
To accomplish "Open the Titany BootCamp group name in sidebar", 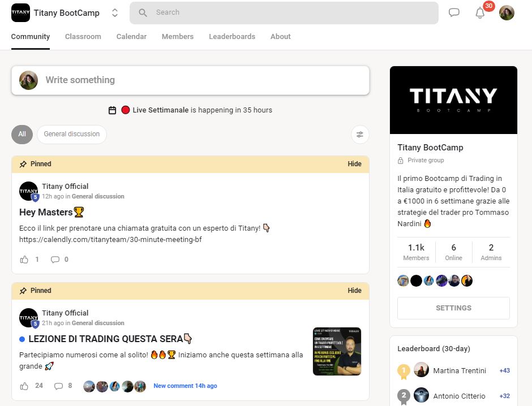I will point(430,148).
